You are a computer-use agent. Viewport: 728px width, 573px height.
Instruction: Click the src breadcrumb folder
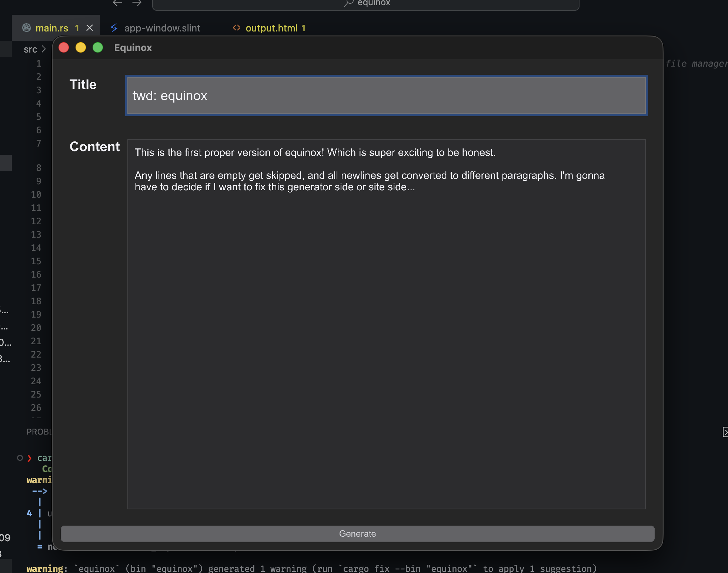click(x=30, y=49)
